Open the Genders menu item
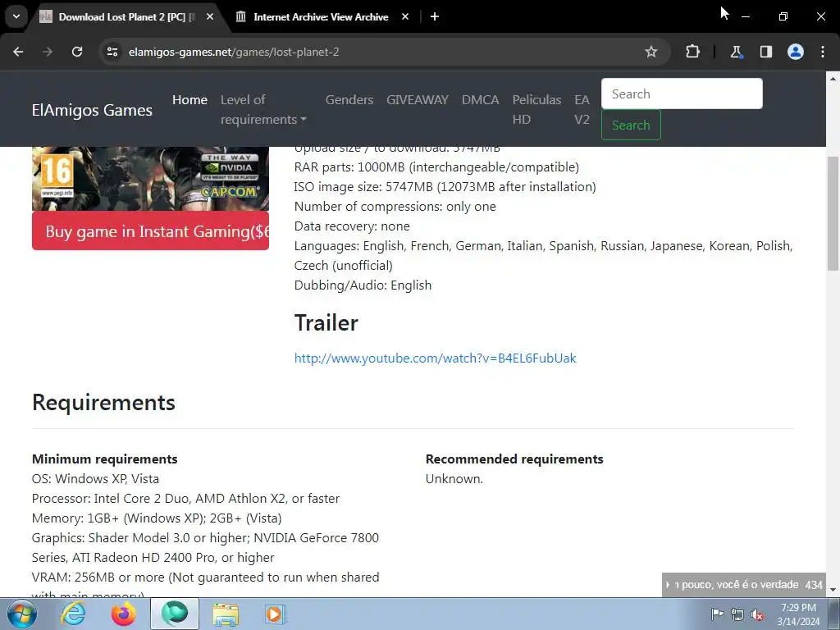Screen dimensions: 840x630 (349, 99)
